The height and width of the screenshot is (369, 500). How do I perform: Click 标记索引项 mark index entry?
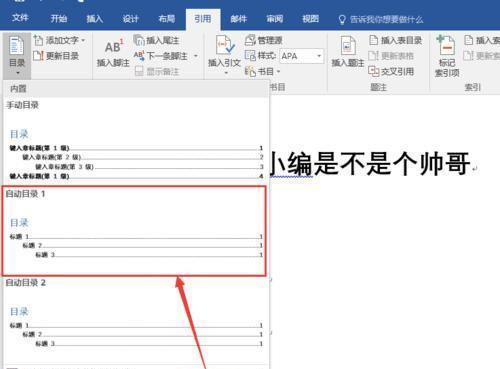(447, 56)
